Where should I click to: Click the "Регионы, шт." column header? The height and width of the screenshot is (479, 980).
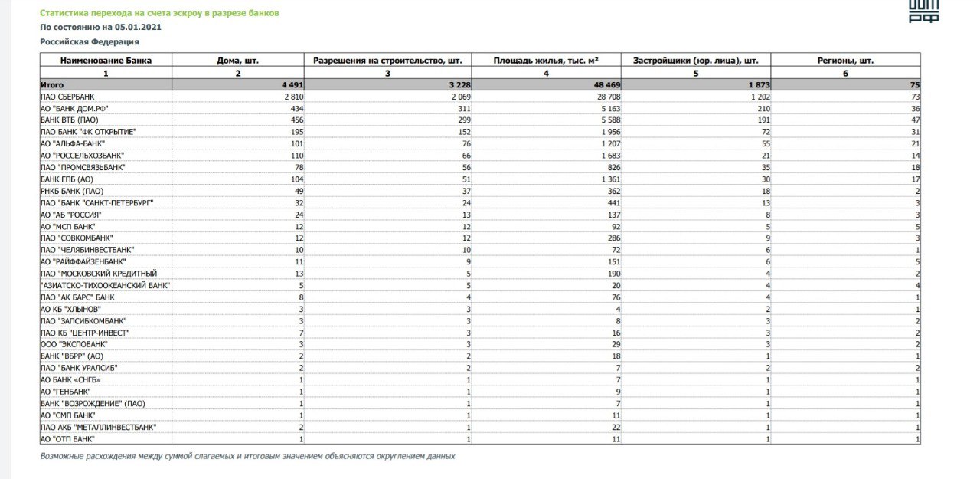click(x=845, y=60)
